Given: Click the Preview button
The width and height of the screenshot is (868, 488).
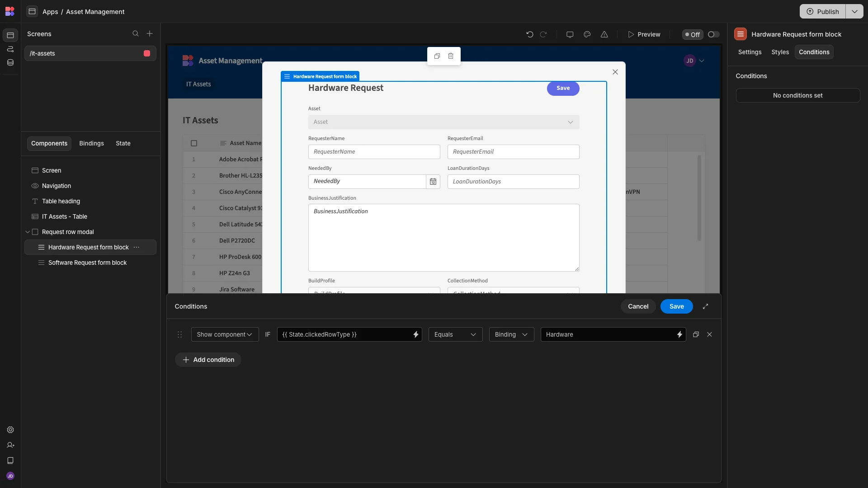Looking at the screenshot, I should (x=644, y=34).
